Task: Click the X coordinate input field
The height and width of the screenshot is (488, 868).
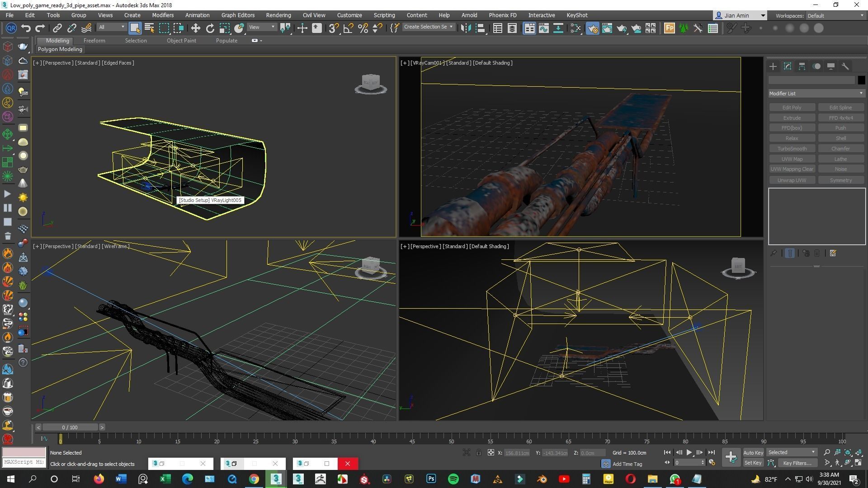Action: (x=517, y=452)
